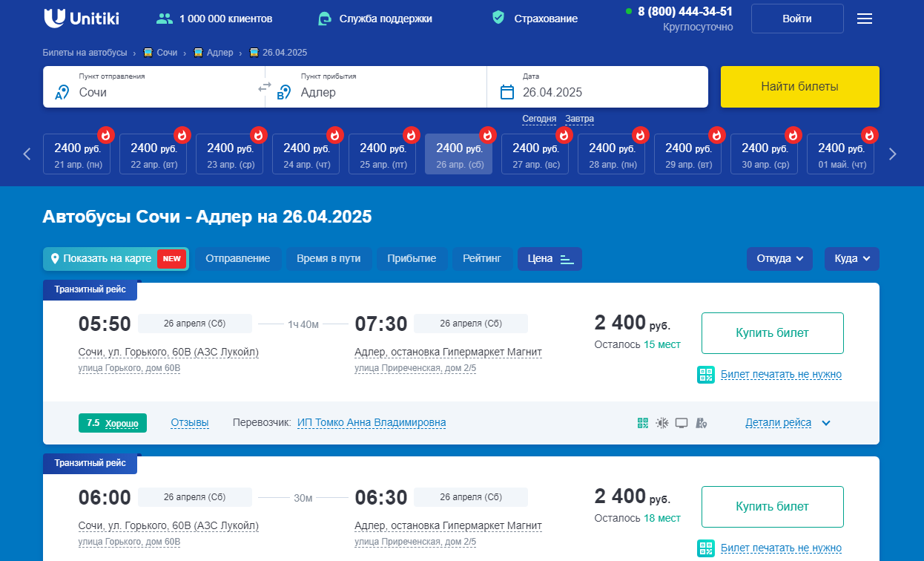
Task: Click the Найти билеты button
Action: point(800,87)
